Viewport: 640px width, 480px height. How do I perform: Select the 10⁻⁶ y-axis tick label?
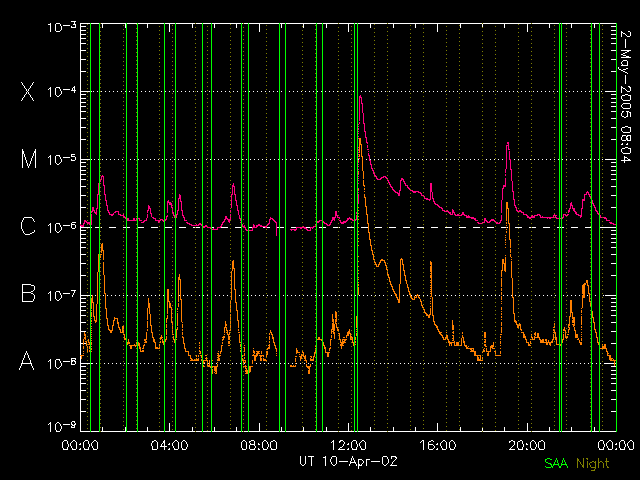tap(62, 228)
